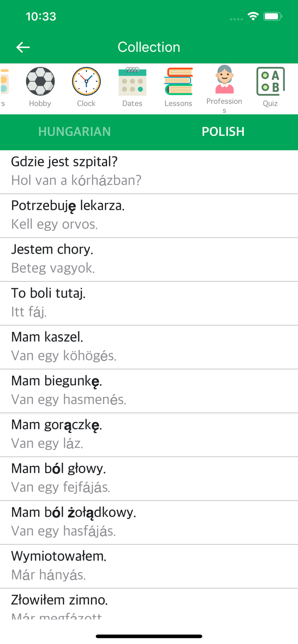The height and width of the screenshot is (644, 298).
Task: Select the phrase 'Gdzie jest szpital?'
Action: click(149, 170)
